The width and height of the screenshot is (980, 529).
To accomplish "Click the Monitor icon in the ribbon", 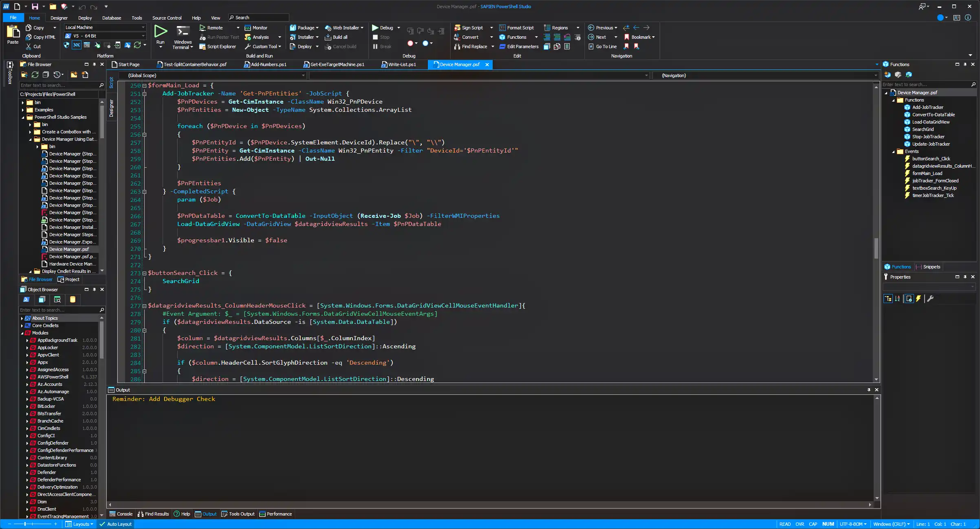I will pos(247,28).
